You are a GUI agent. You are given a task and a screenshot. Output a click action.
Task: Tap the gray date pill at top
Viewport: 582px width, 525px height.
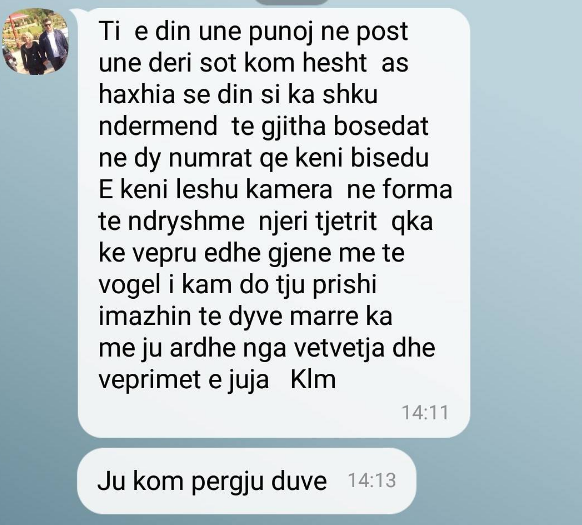(292, 2)
